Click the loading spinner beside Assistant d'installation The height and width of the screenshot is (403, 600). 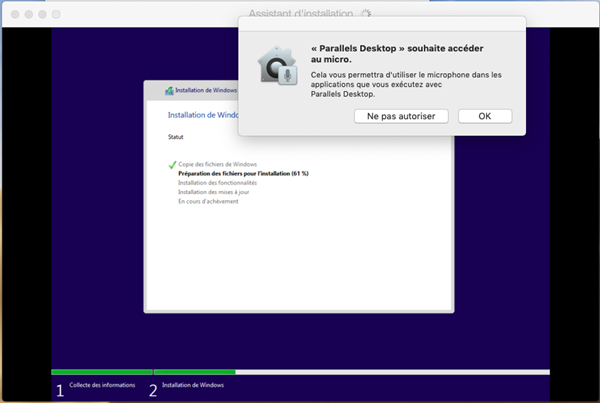366,14
